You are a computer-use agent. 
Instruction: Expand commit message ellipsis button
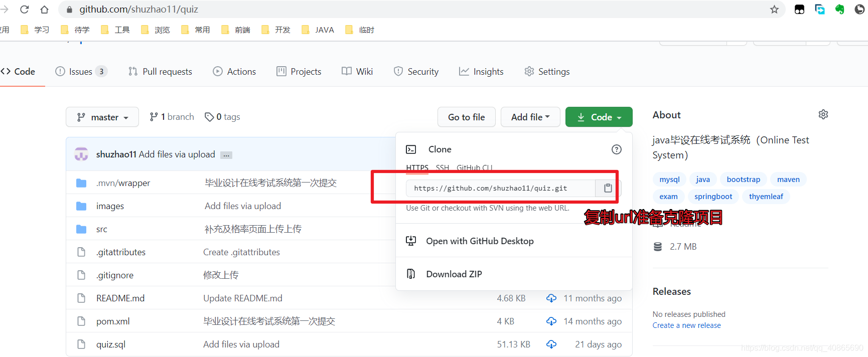(226, 155)
